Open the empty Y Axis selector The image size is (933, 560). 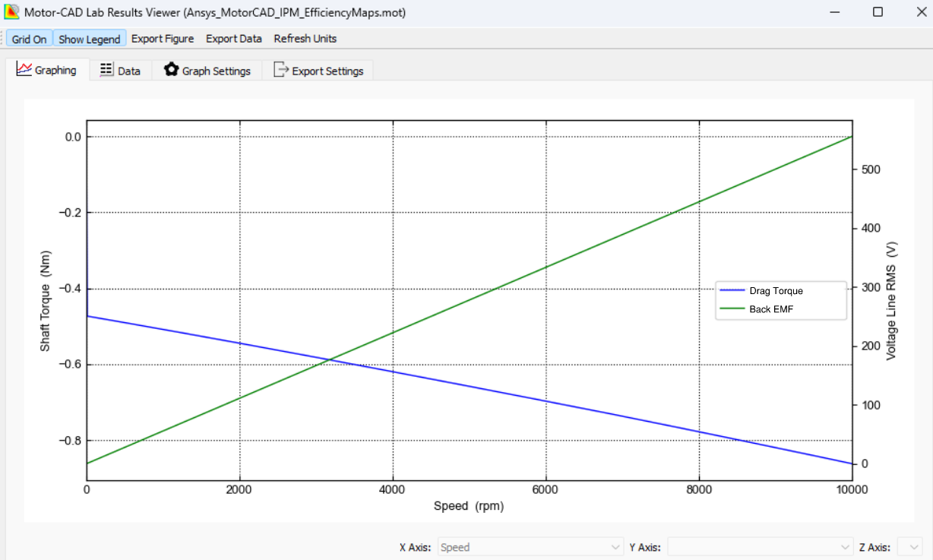coord(760,546)
